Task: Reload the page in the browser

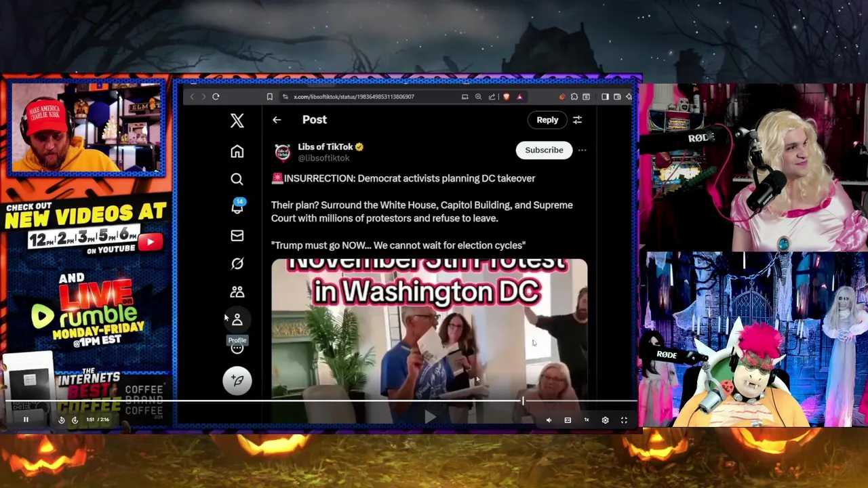Action: tap(216, 96)
